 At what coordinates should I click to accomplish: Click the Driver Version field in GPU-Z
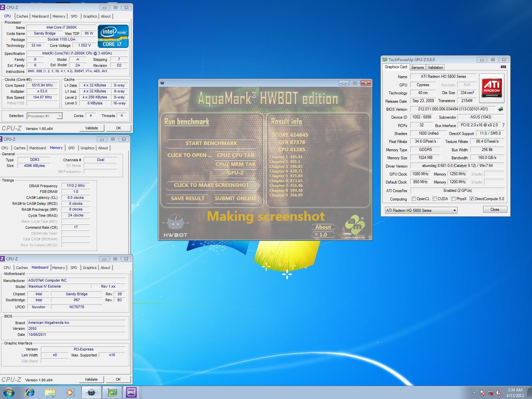pyautogui.click(x=457, y=166)
